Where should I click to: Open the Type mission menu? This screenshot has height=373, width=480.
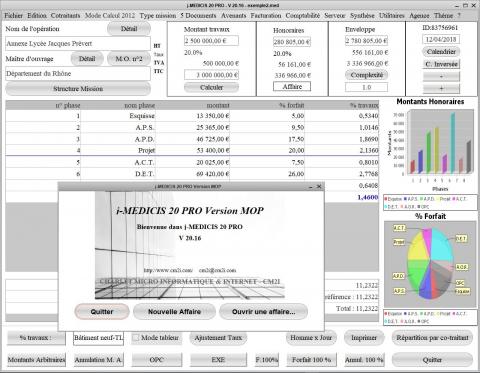(158, 16)
